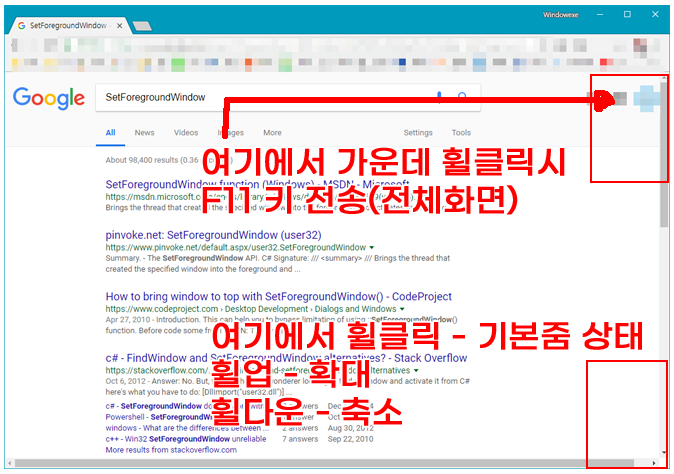Select the All results tab
Image resolution: width=674 pixels, height=474 pixels.
tap(110, 133)
